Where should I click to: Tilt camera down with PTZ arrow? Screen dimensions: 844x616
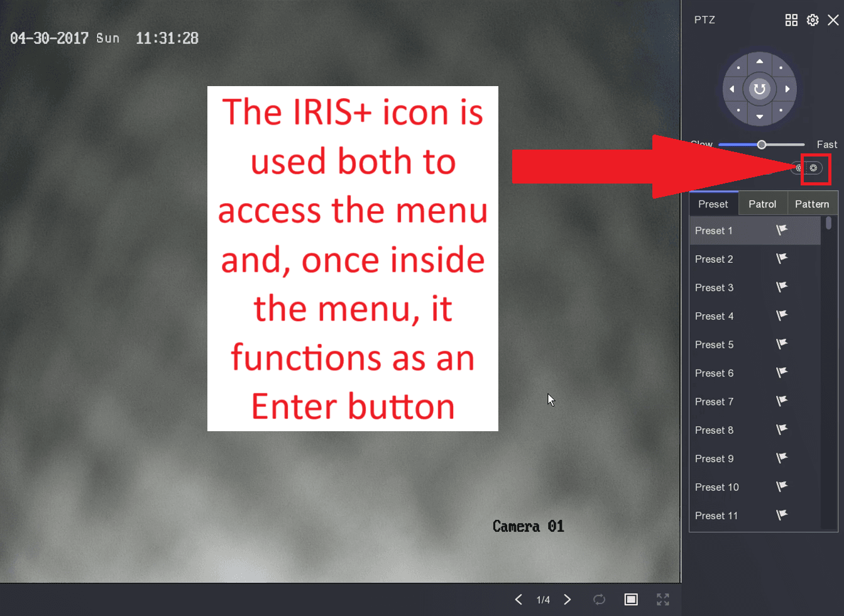coord(760,117)
